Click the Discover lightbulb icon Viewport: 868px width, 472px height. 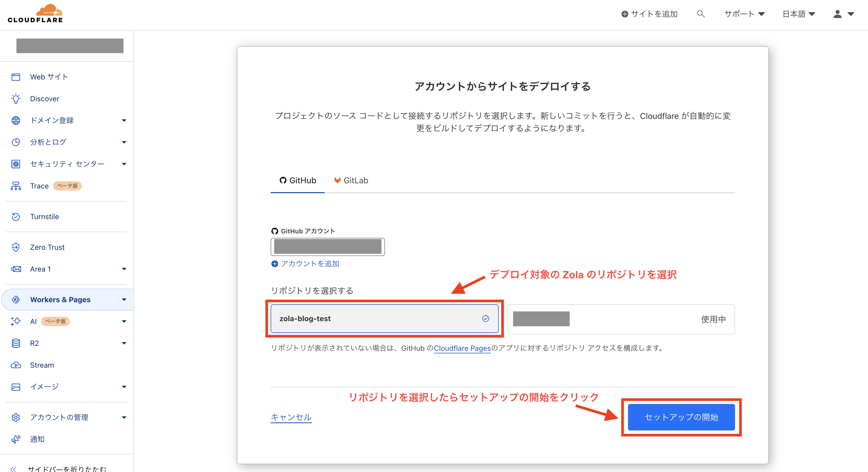16,99
